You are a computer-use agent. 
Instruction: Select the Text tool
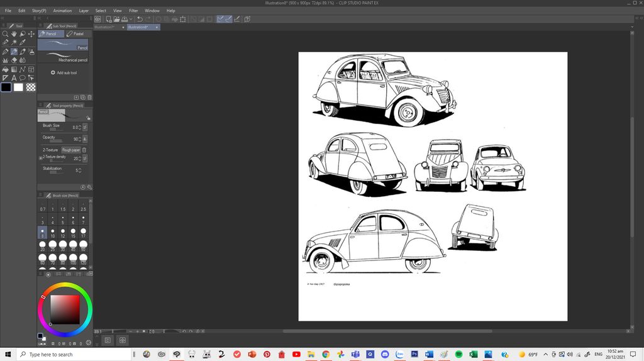point(14,77)
